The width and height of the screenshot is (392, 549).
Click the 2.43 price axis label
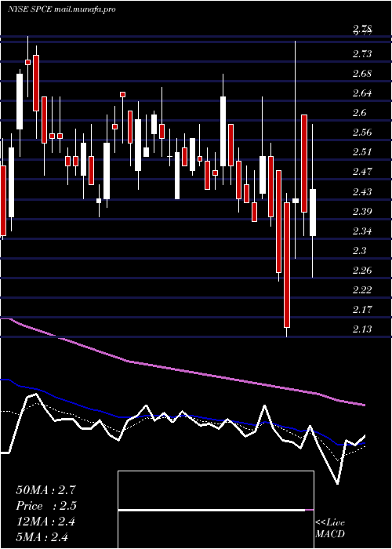[362, 192]
